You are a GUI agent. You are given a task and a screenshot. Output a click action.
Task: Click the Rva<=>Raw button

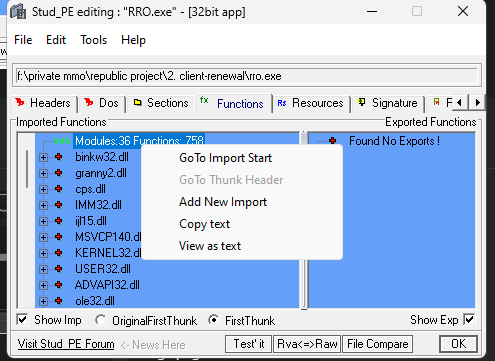click(x=307, y=344)
